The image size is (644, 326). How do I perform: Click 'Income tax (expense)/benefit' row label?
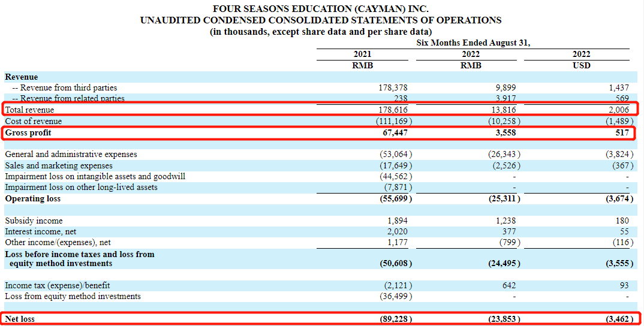(58, 285)
